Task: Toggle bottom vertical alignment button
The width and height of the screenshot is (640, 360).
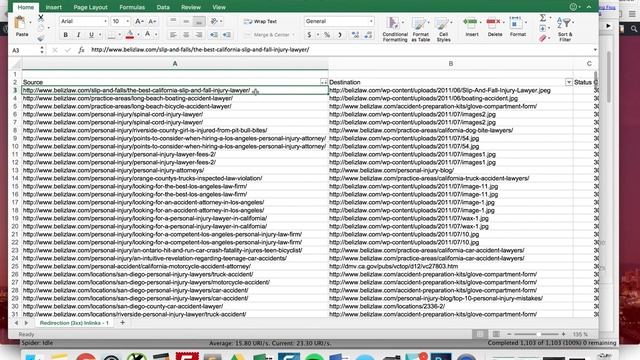Action: 199,22
